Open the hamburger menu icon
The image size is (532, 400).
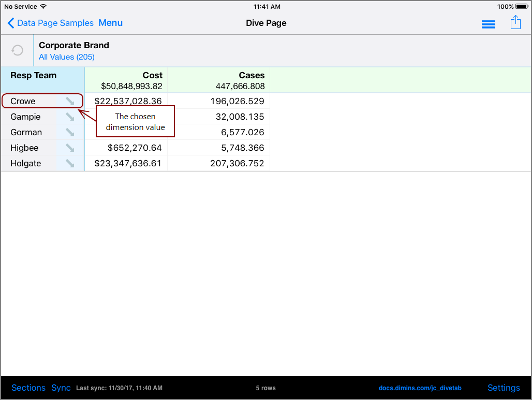click(488, 24)
